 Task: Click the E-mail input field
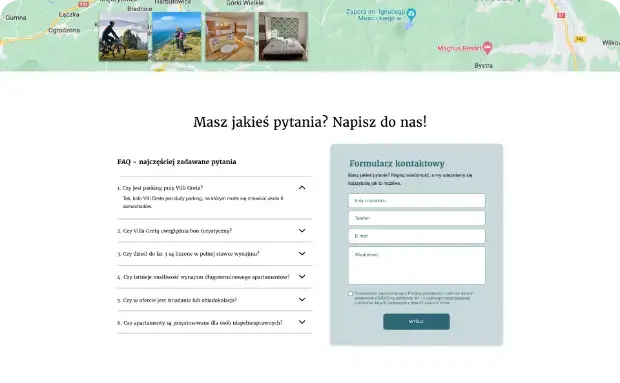pyautogui.click(x=417, y=236)
